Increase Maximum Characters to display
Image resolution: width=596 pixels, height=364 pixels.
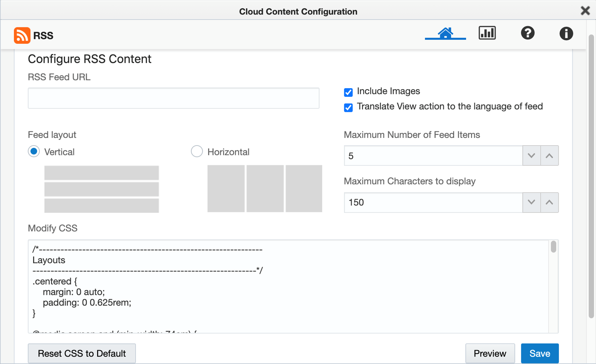[x=549, y=202]
